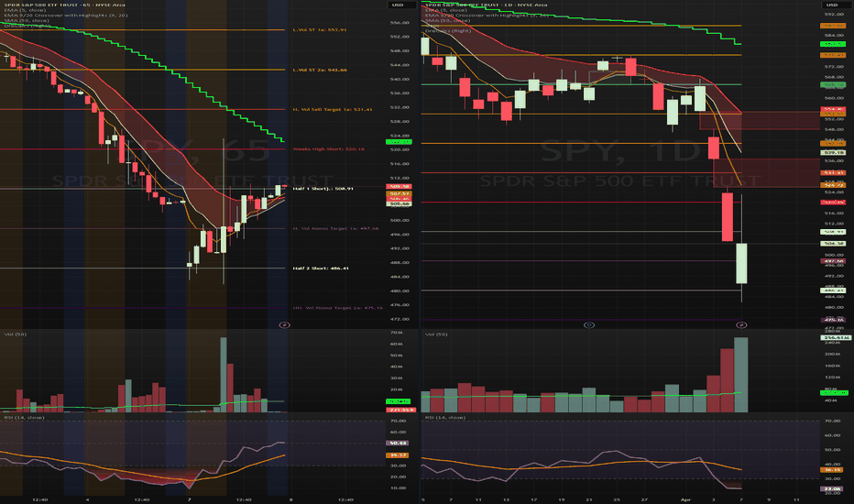Click the upper red supply zone on daily chart
Image resolution: width=854 pixels, height=504 pixels.
click(760, 120)
